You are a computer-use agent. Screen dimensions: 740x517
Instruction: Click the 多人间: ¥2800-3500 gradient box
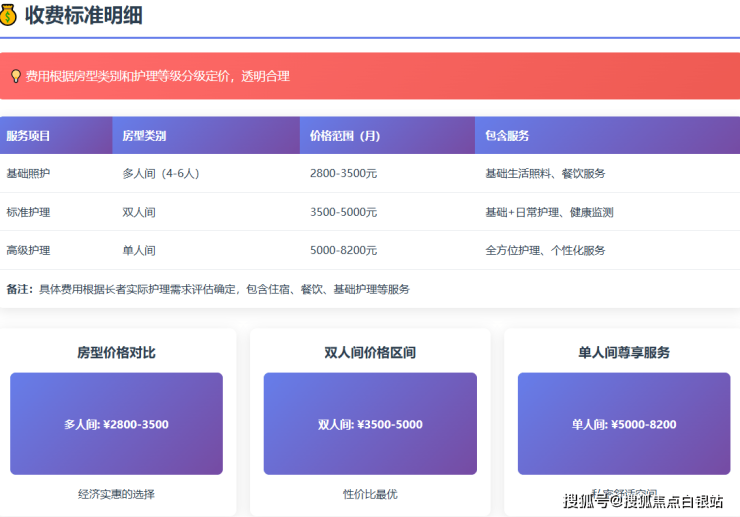click(x=116, y=424)
